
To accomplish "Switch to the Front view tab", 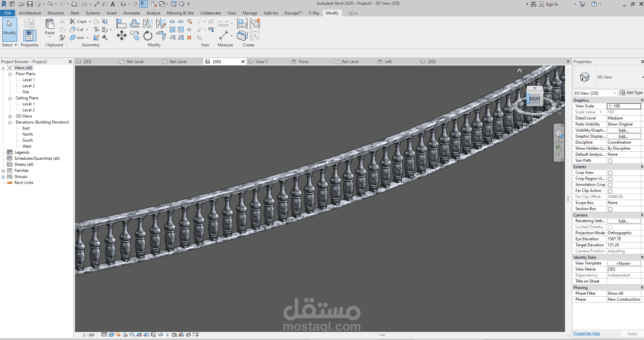I will point(303,62).
